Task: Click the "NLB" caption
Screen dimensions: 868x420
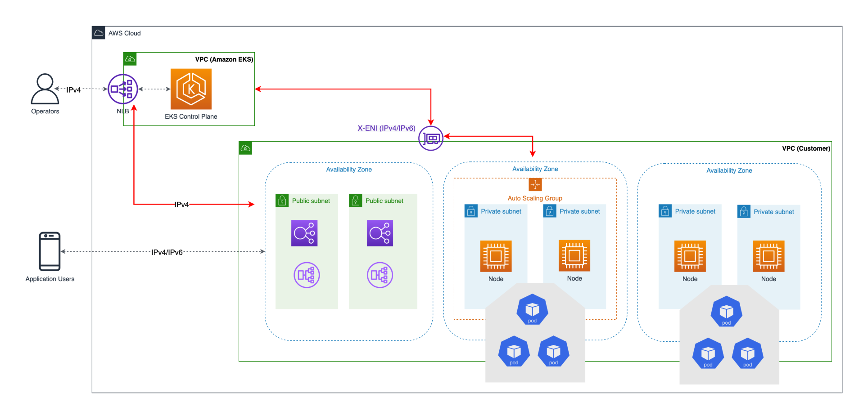Action: click(123, 111)
